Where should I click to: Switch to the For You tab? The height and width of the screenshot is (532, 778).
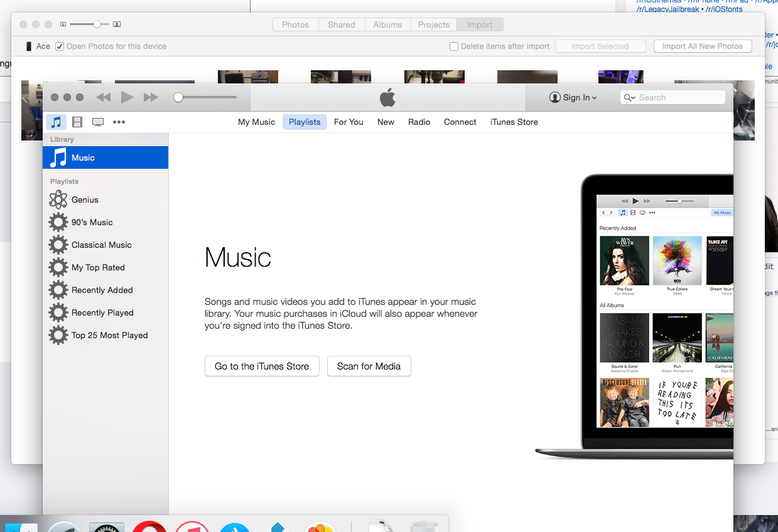tap(348, 122)
